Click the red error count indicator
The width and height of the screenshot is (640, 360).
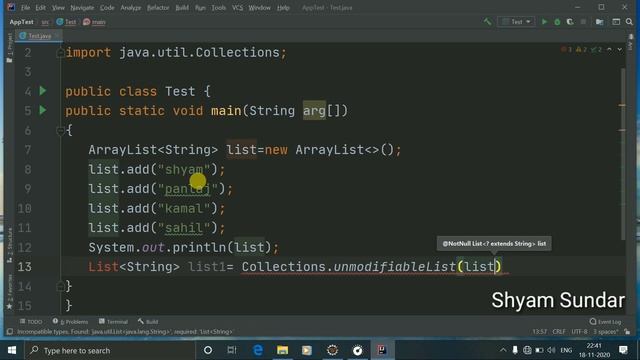pyautogui.click(x=567, y=49)
